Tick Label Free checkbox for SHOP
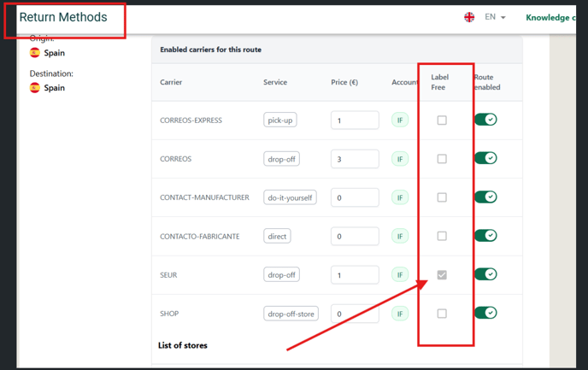Screen dimensions: 588x370 coord(442,314)
